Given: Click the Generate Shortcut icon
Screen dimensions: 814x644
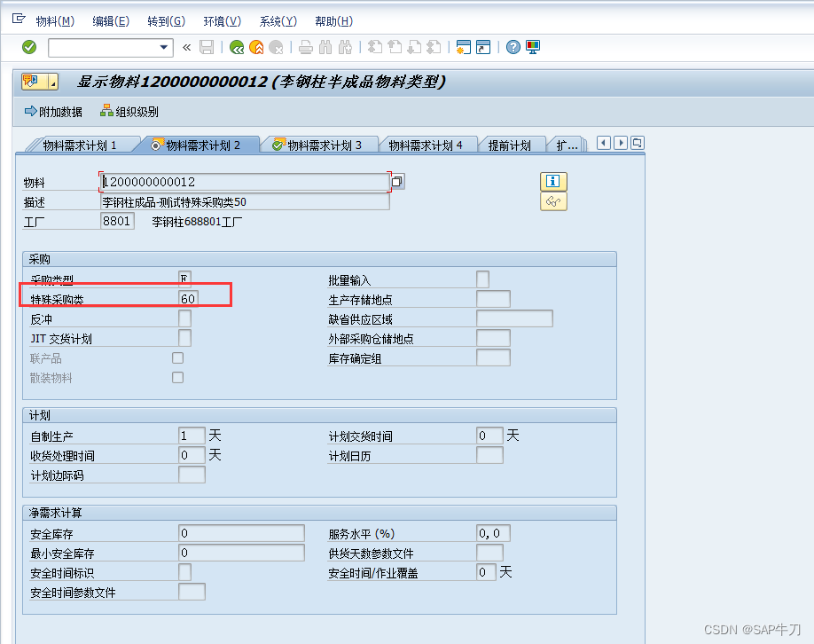Looking at the screenshot, I should [x=483, y=47].
